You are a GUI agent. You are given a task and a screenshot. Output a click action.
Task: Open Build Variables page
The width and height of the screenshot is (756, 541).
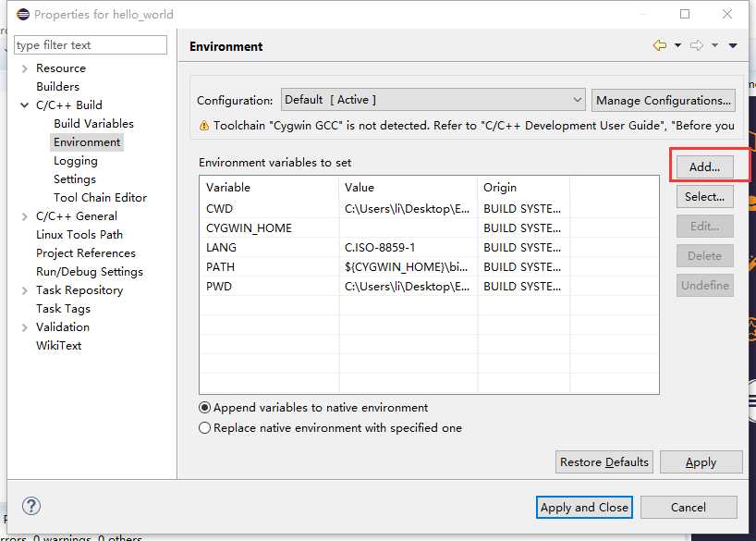(93, 124)
